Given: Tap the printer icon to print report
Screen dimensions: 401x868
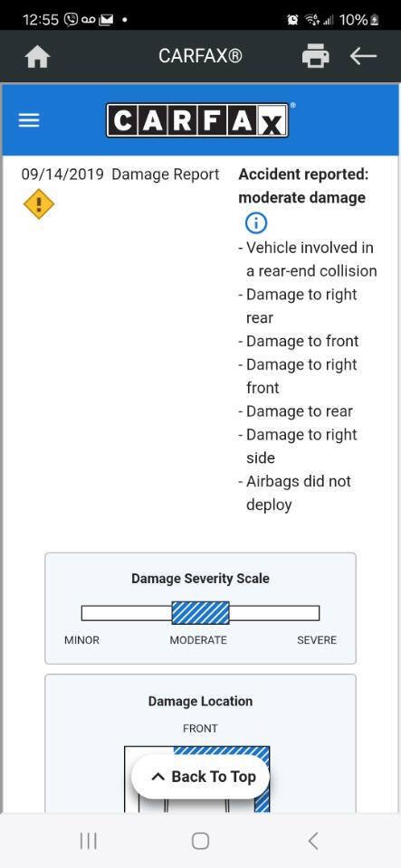Looking at the screenshot, I should tap(315, 56).
